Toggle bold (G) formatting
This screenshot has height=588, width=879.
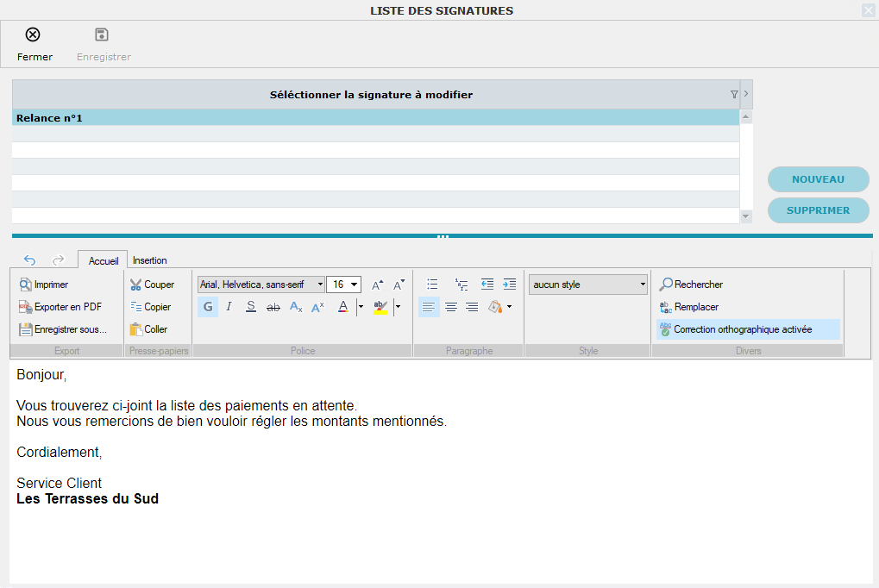(208, 307)
